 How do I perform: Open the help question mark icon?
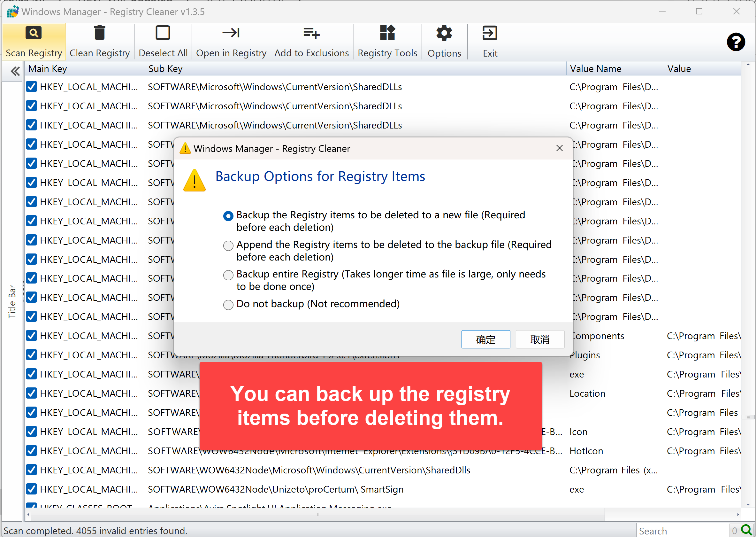736,42
